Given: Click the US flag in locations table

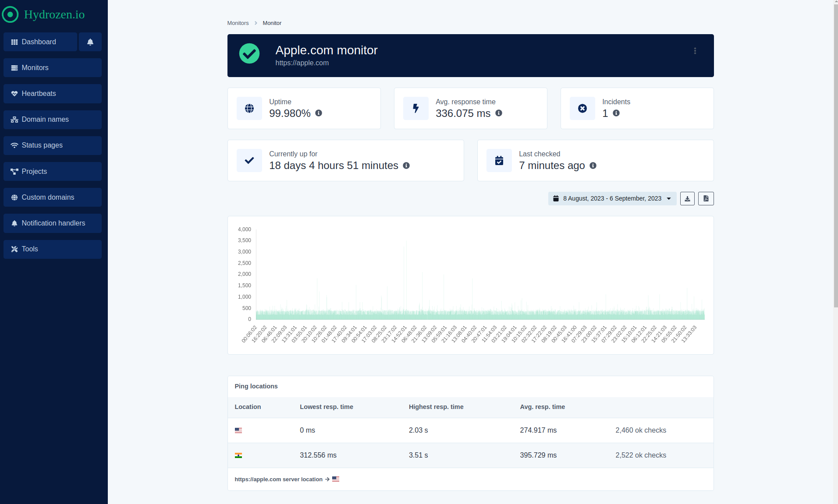Looking at the screenshot, I should (x=238, y=430).
